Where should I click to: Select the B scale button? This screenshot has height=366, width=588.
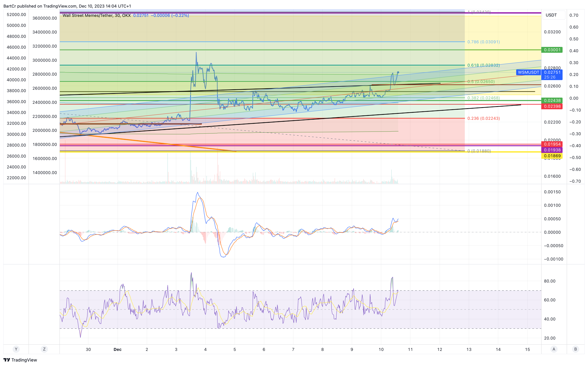pyautogui.click(x=576, y=349)
